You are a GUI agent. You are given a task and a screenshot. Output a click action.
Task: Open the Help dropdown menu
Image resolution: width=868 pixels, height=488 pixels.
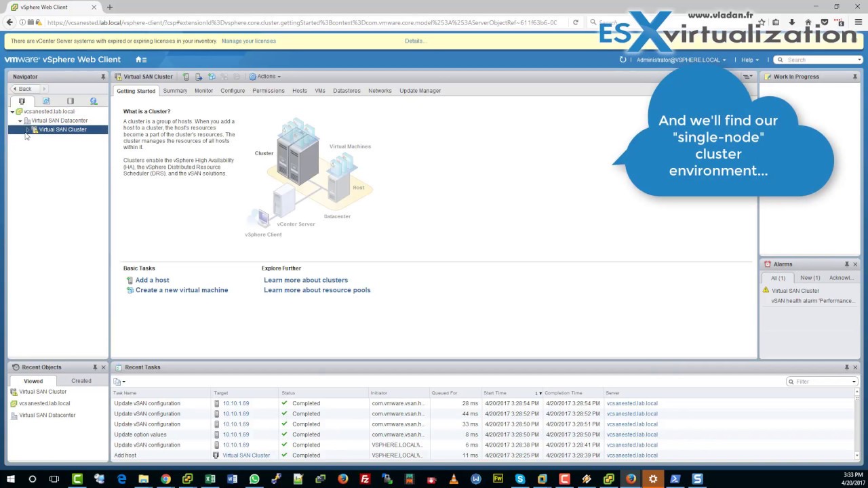(749, 60)
